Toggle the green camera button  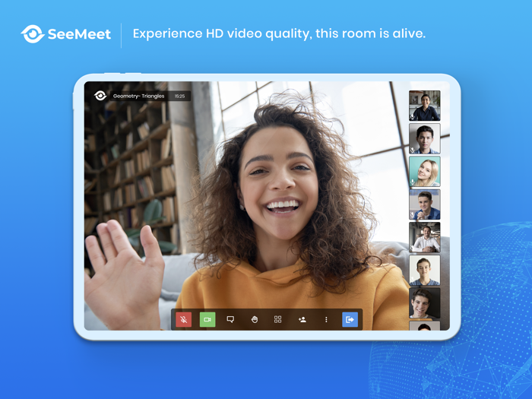tap(207, 320)
